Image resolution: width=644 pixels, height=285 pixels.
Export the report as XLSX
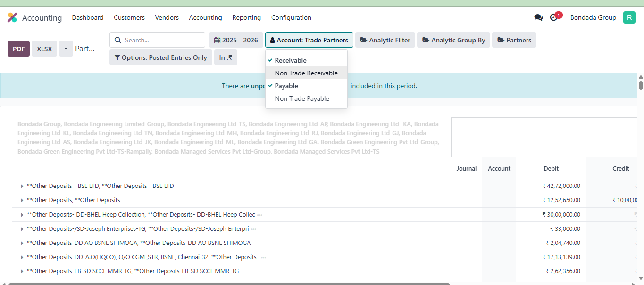point(44,49)
